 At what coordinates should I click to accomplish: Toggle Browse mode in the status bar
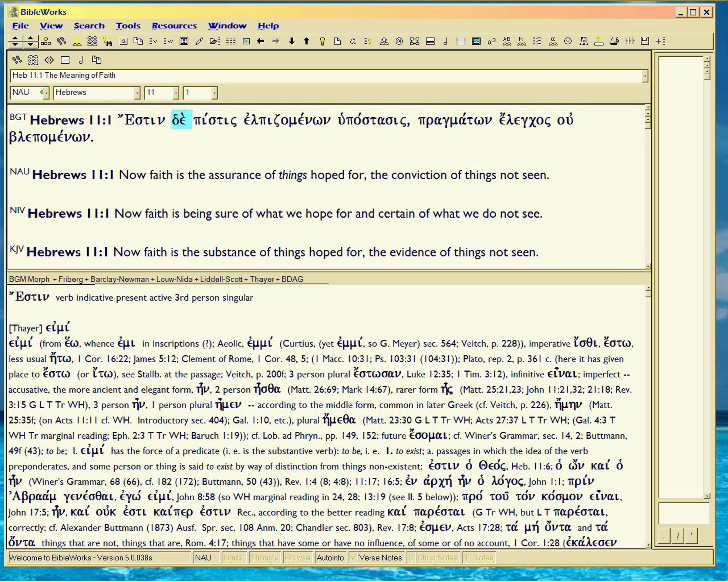pyautogui.click(x=298, y=558)
